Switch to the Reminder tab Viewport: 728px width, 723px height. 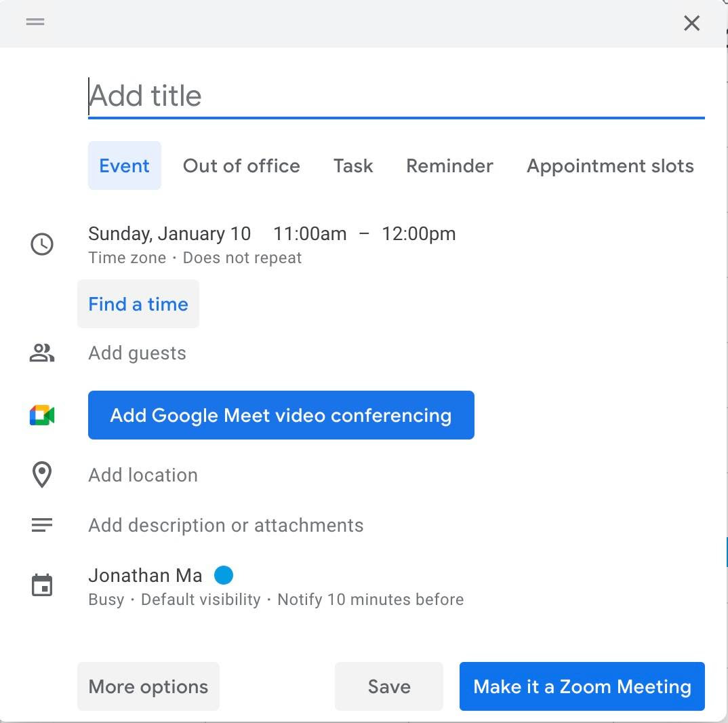[449, 166]
